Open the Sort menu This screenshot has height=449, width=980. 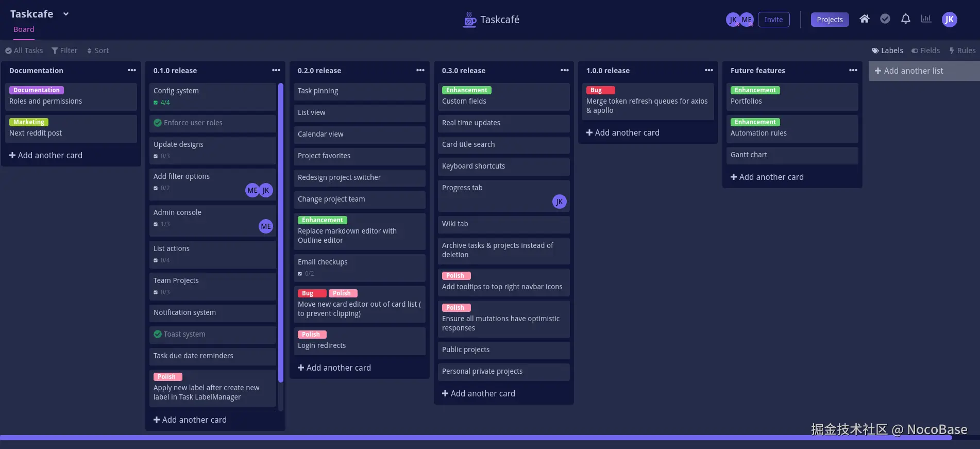pos(98,51)
